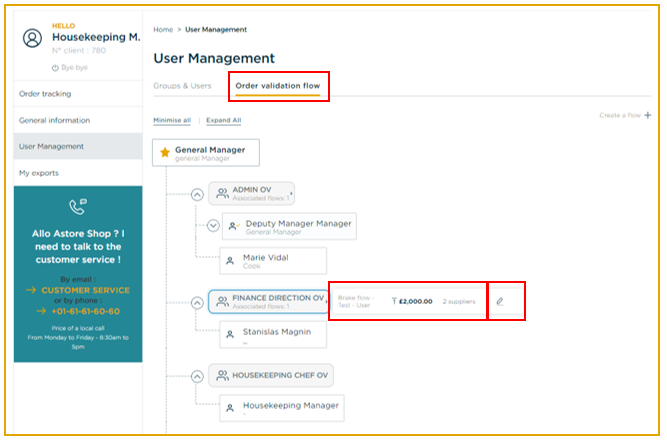Screen dimensions: 667x442
Task: Click the Brake flow Test - User label
Action: click(x=356, y=301)
